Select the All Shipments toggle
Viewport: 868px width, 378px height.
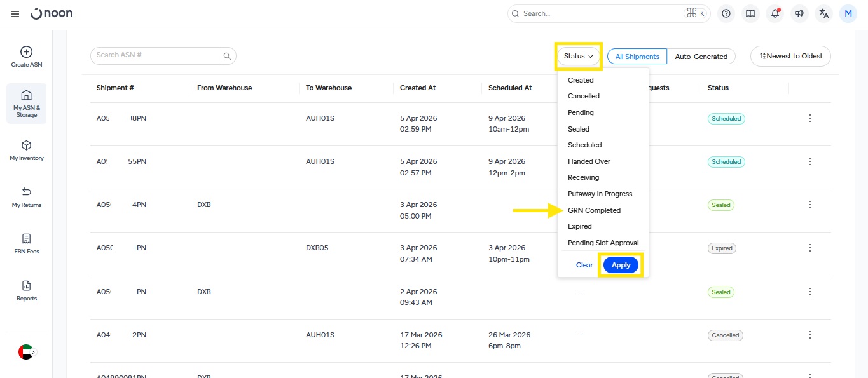click(x=637, y=57)
